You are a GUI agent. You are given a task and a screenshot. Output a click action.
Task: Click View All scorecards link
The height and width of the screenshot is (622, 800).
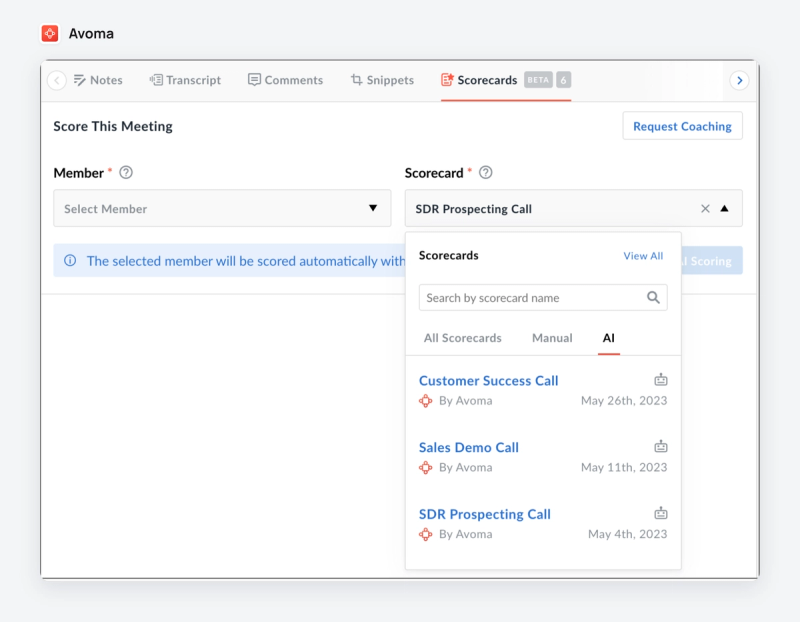643,256
